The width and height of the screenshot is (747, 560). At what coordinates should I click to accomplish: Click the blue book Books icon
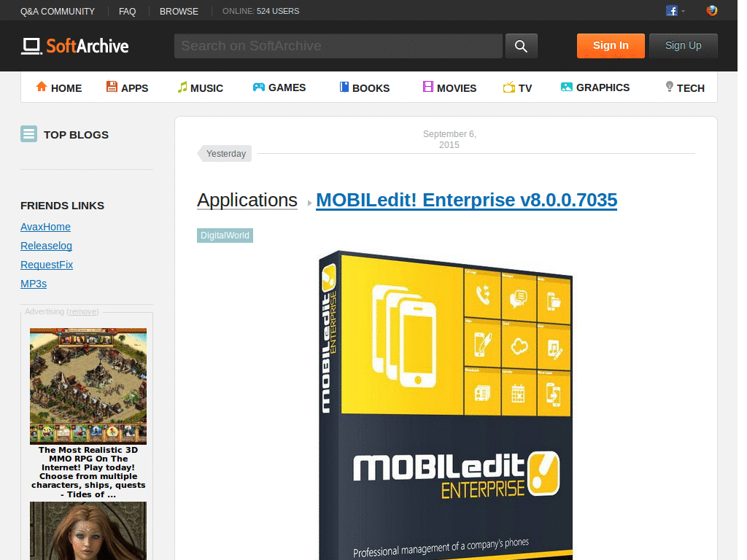tap(344, 87)
